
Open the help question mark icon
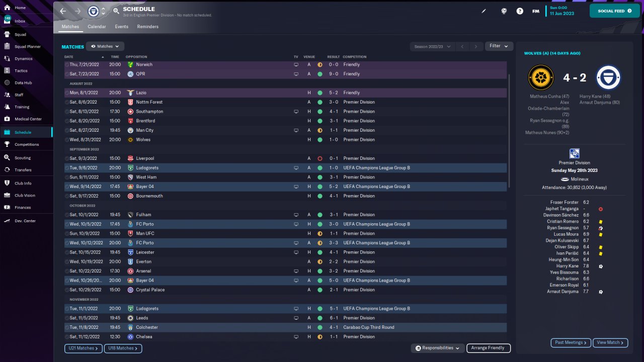[x=520, y=11]
